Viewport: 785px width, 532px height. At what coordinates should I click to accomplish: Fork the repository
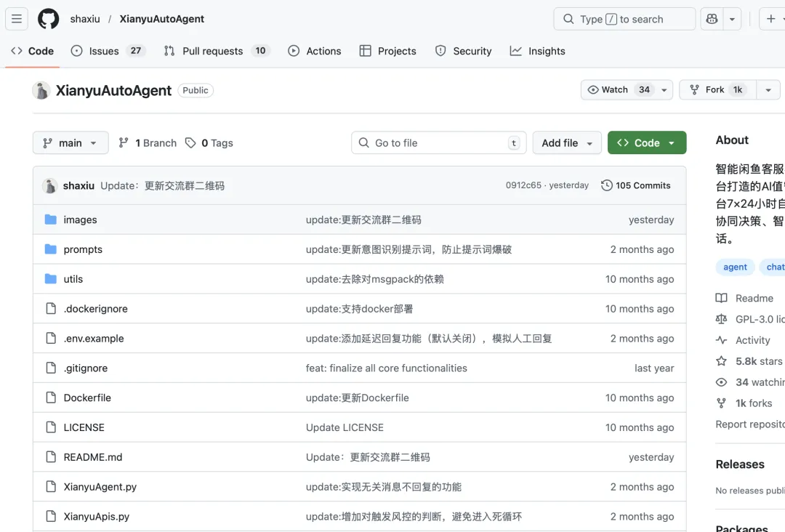tap(717, 89)
